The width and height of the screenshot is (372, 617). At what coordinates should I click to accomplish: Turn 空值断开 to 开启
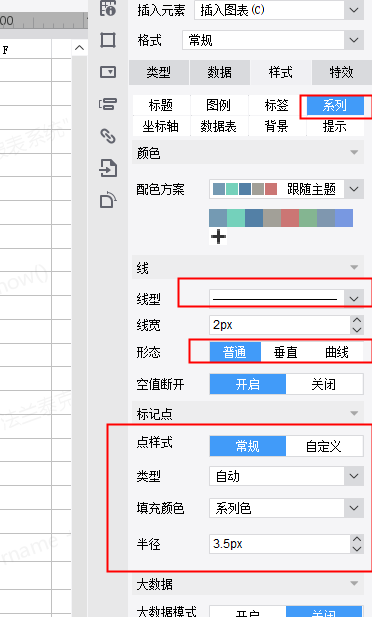click(248, 384)
